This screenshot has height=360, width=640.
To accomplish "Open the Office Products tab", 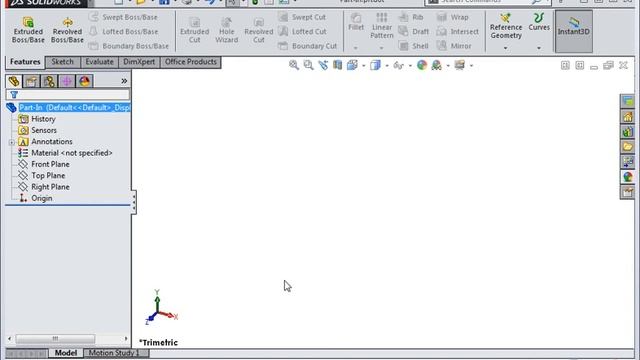I will click(191, 62).
